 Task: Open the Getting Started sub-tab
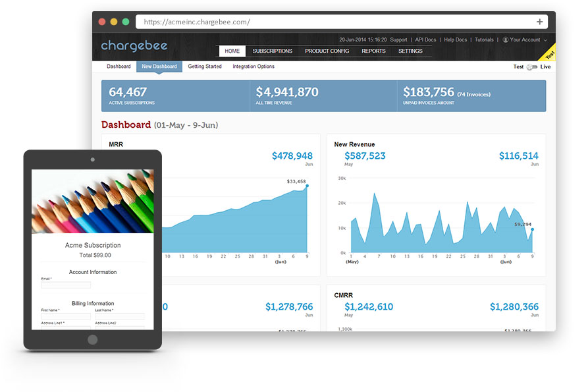pyautogui.click(x=205, y=67)
